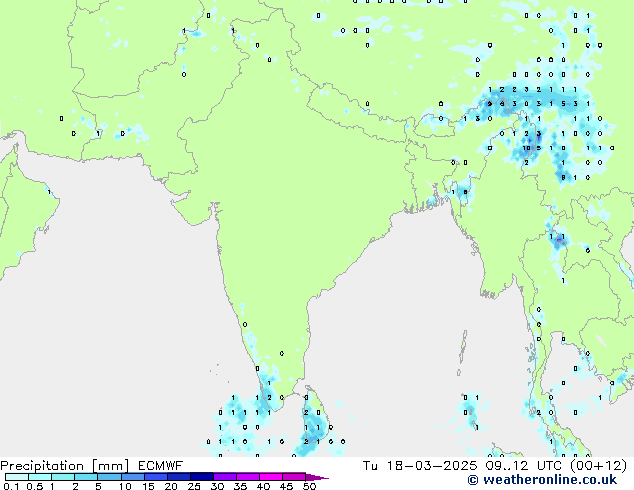Click the 2–5 mm legend color swatch
Image resolution: width=634 pixels, height=490 pixels.
point(86,477)
